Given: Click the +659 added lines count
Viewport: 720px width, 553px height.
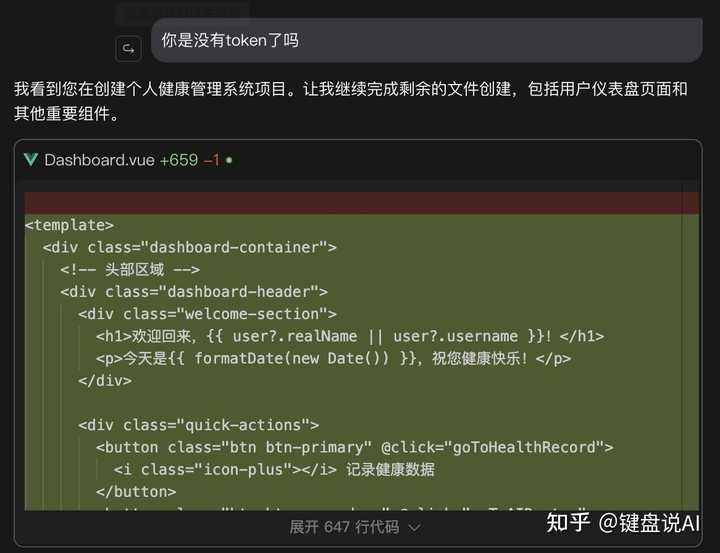Looking at the screenshot, I should [179, 160].
